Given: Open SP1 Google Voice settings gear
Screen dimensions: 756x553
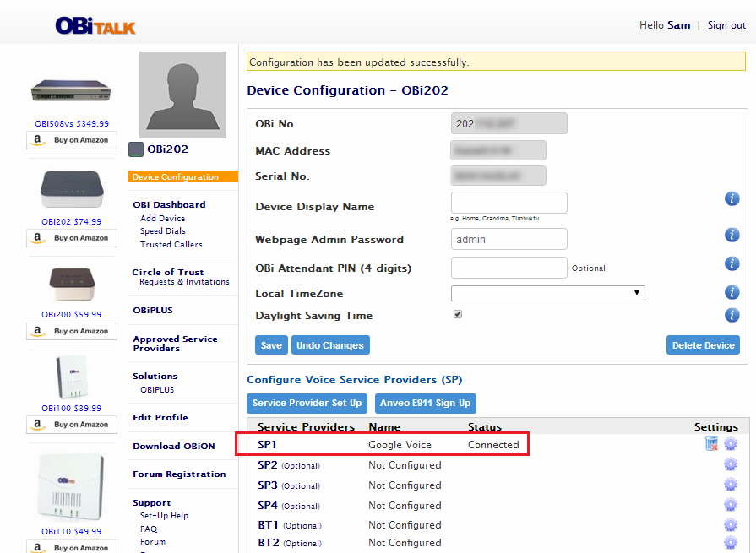Looking at the screenshot, I should click(731, 445).
